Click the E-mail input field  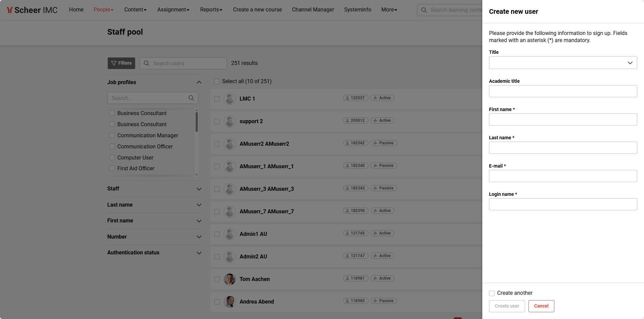point(563,176)
